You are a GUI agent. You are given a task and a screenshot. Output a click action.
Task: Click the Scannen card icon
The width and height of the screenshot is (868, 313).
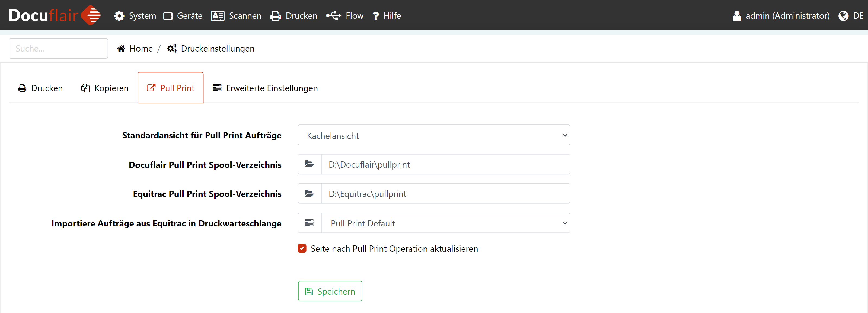click(x=218, y=16)
